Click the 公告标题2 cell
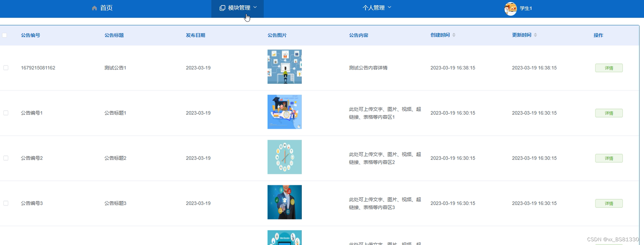This screenshot has width=644, height=245. 115,158
